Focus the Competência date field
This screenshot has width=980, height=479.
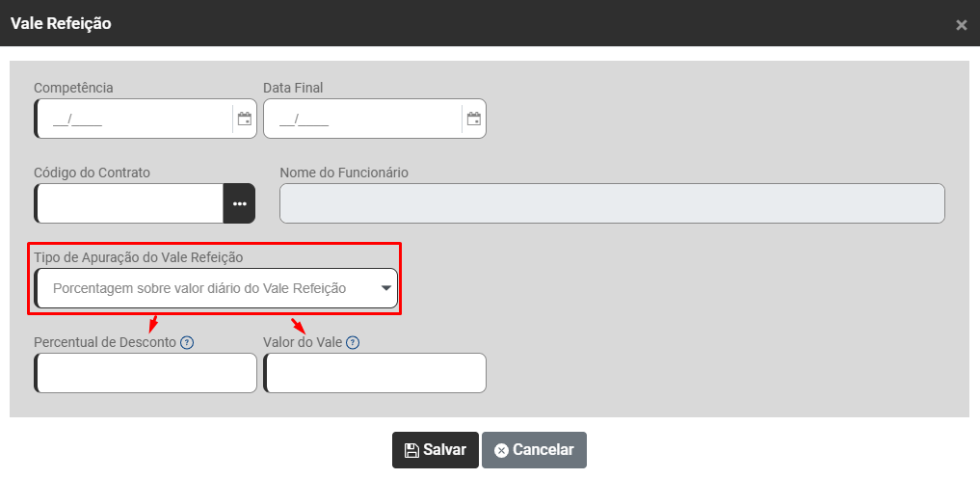point(135,120)
